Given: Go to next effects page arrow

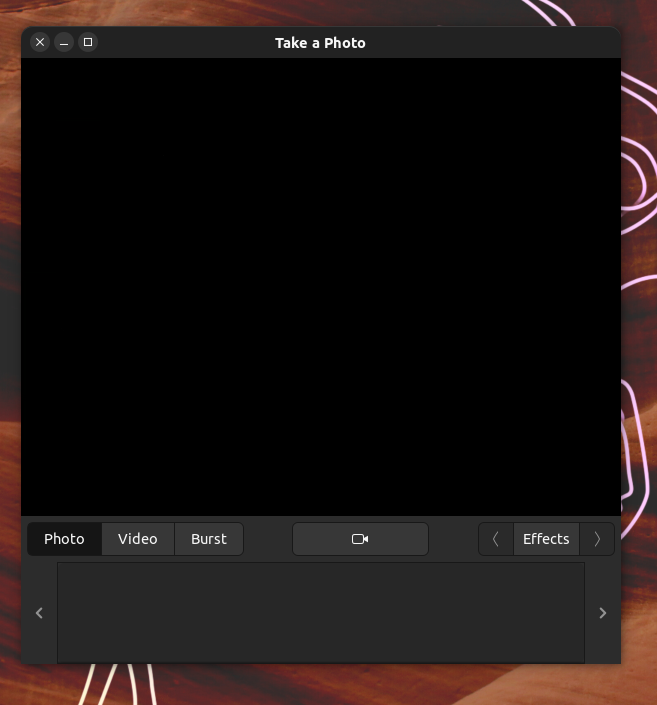Looking at the screenshot, I should point(597,539).
